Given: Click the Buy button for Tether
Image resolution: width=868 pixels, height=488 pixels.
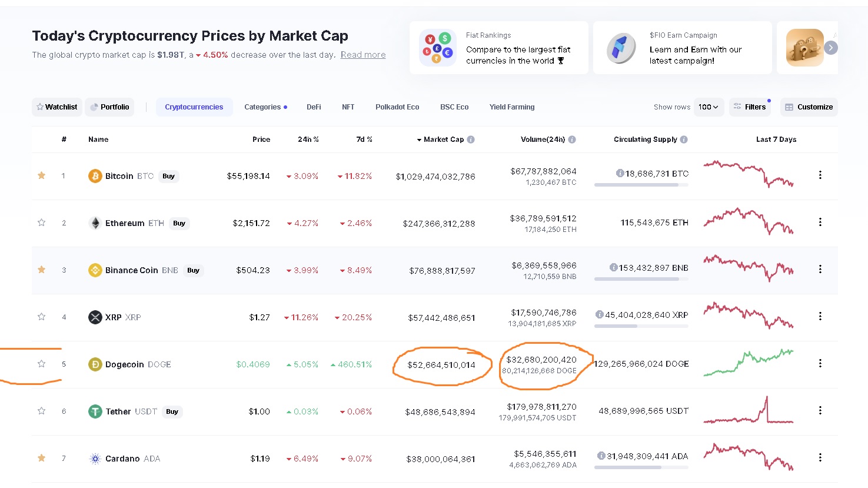Looking at the screenshot, I should pyautogui.click(x=172, y=411).
